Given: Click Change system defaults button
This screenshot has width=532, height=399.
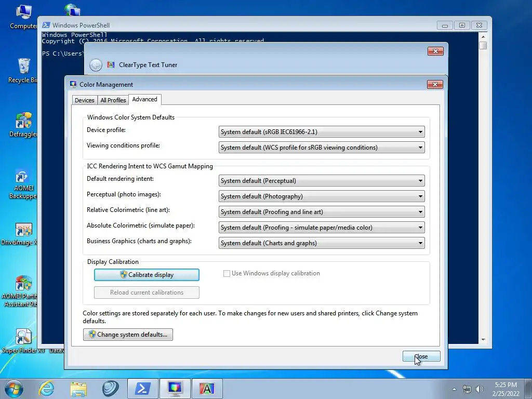Looking at the screenshot, I should pos(128,335).
